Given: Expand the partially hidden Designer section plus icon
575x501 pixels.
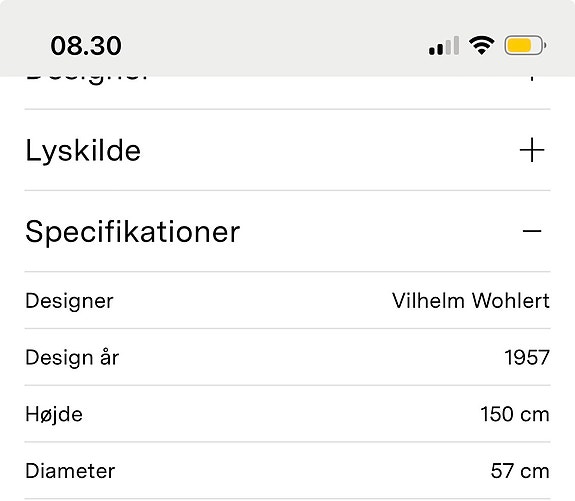Looking at the screenshot, I should [532, 78].
